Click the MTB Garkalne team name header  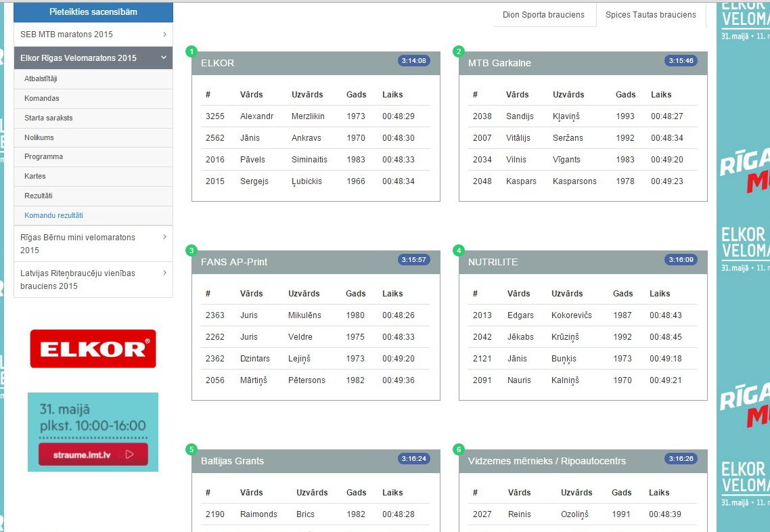pyautogui.click(x=499, y=64)
